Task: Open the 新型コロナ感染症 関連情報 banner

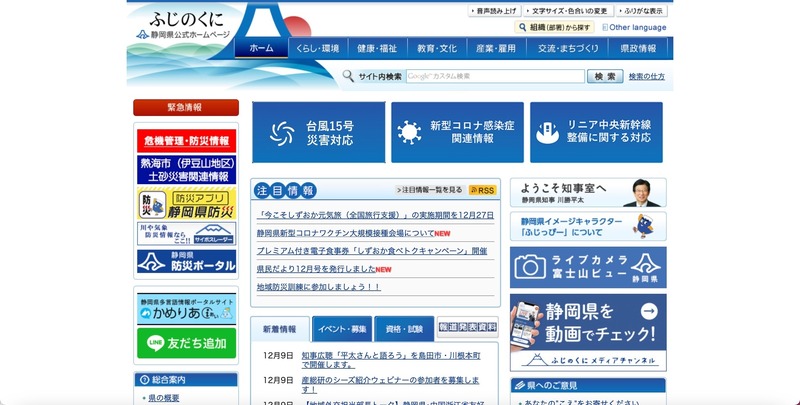Action: 457,132
